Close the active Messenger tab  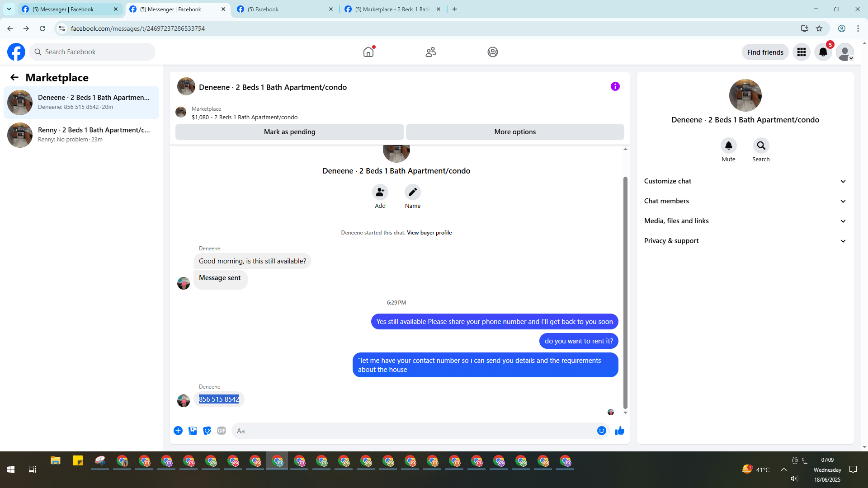click(223, 9)
